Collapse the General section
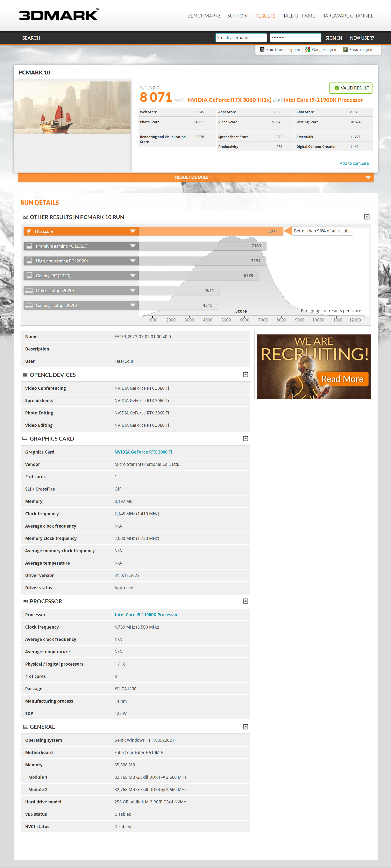Image resolution: width=391 pixels, height=868 pixels. pos(246,727)
